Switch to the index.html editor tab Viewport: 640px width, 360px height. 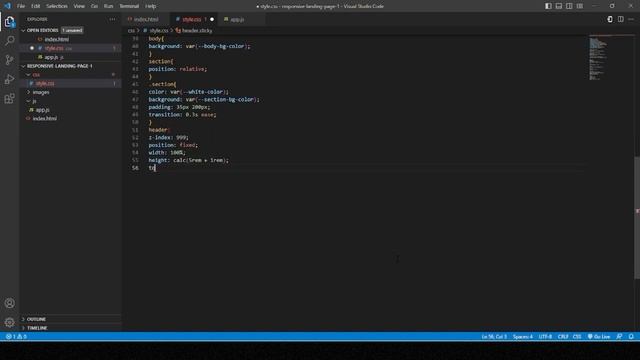pos(146,19)
